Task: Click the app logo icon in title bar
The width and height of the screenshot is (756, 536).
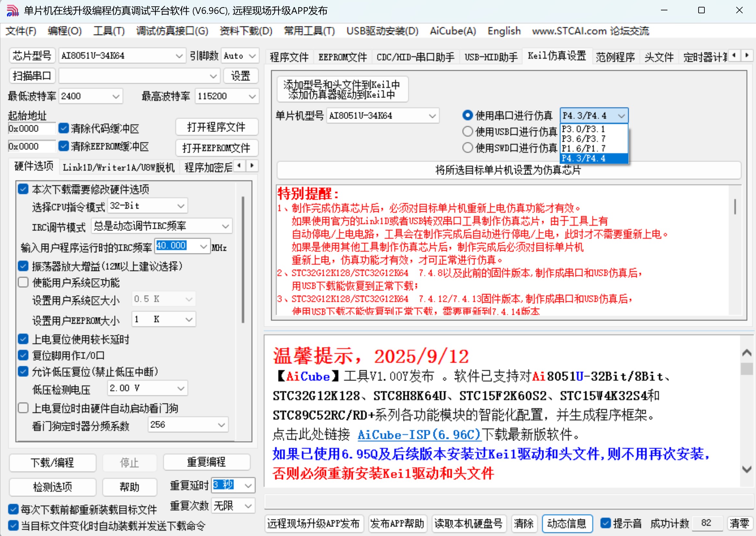Action: click(x=13, y=11)
